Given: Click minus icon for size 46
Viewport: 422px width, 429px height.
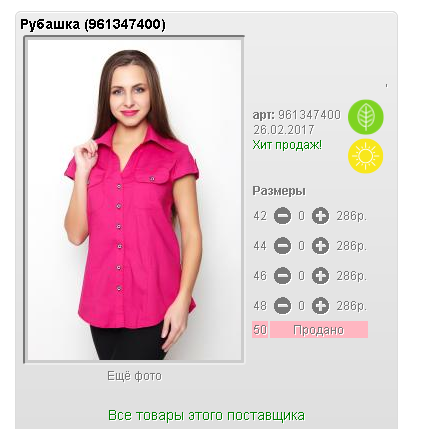Looking at the screenshot, I should point(282,276).
